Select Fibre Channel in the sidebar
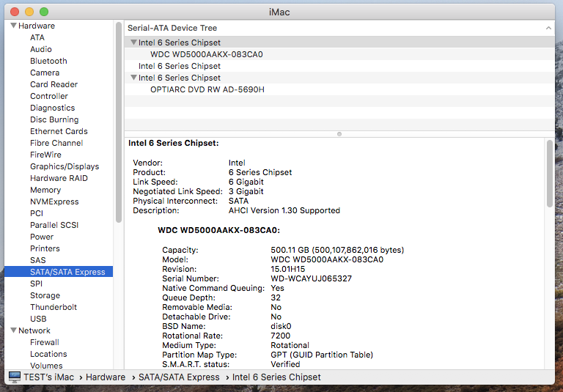 click(x=56, y=143)
